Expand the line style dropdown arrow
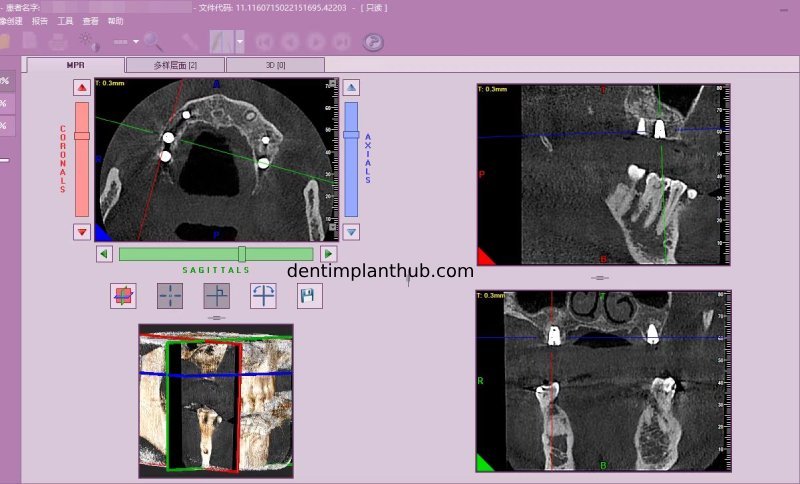800x484 pixels. tap(136, 42)
